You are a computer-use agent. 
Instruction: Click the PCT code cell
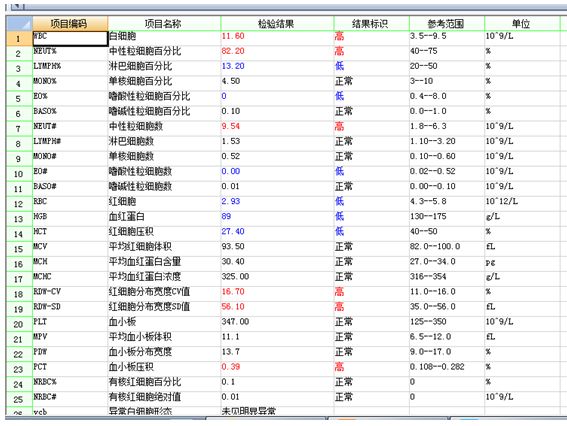tap(70, 370)
